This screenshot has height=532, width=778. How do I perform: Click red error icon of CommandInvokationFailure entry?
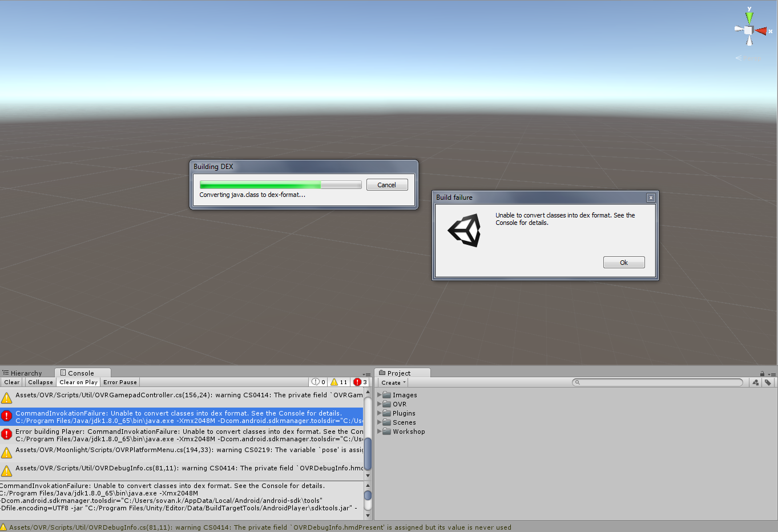pyautogui.click(x=6, y=416)
